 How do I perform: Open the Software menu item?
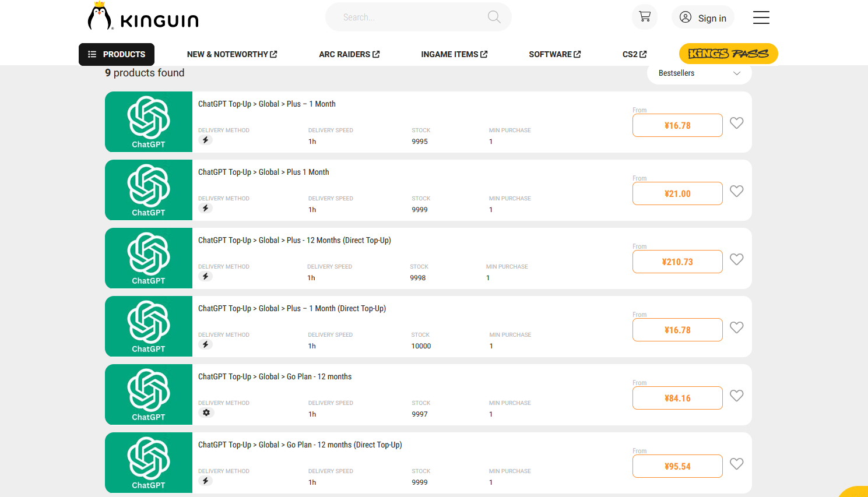click(554, 54)
